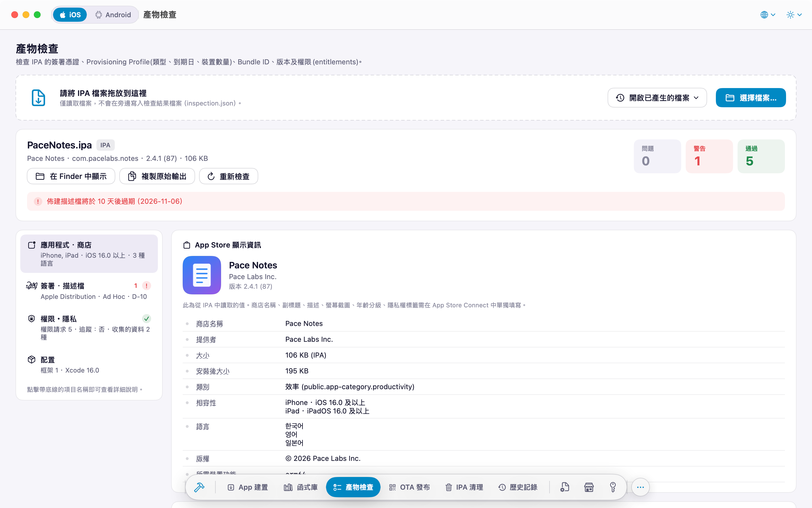The image size is (812, 508).
Task: Click the 選擇檔案... button
Action: (x=751, y=98)
